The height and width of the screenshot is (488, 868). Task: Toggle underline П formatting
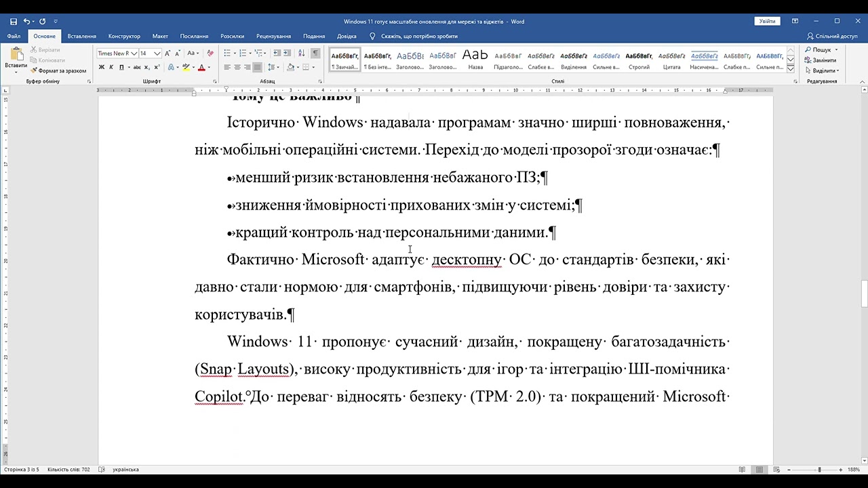point(121,67)
